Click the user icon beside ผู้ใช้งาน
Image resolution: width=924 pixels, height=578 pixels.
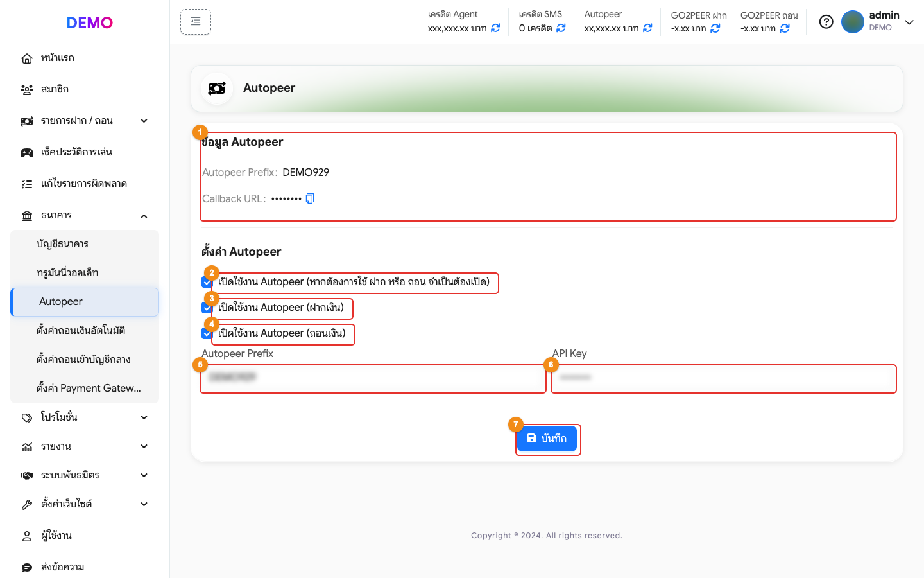(27, 536)
